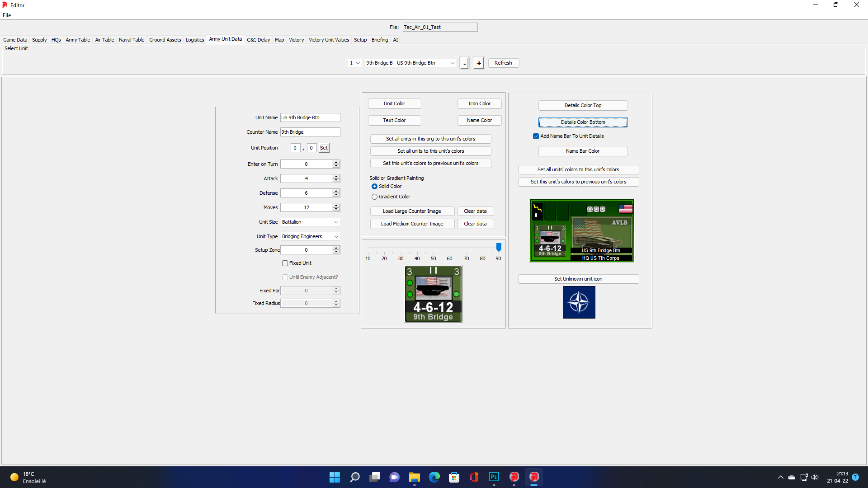
Task: Switch to the Victory Unit Values tab
Action: pos(329,40)
